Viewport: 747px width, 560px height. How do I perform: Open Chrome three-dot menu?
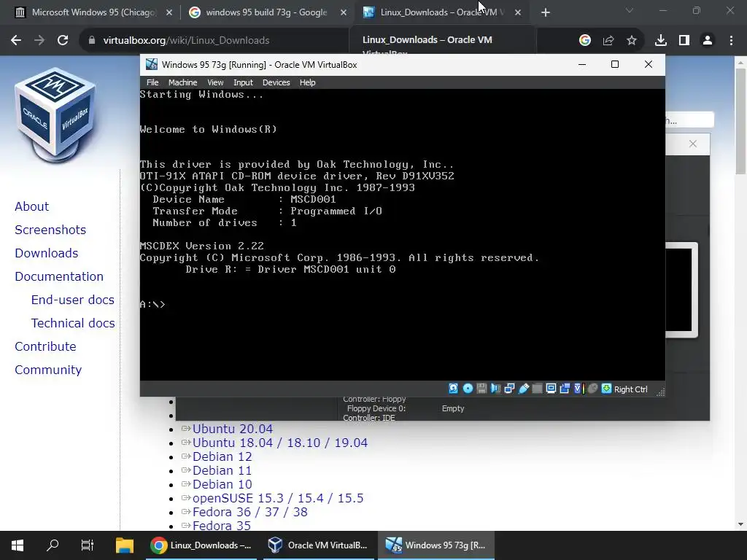tap(731, 41)
